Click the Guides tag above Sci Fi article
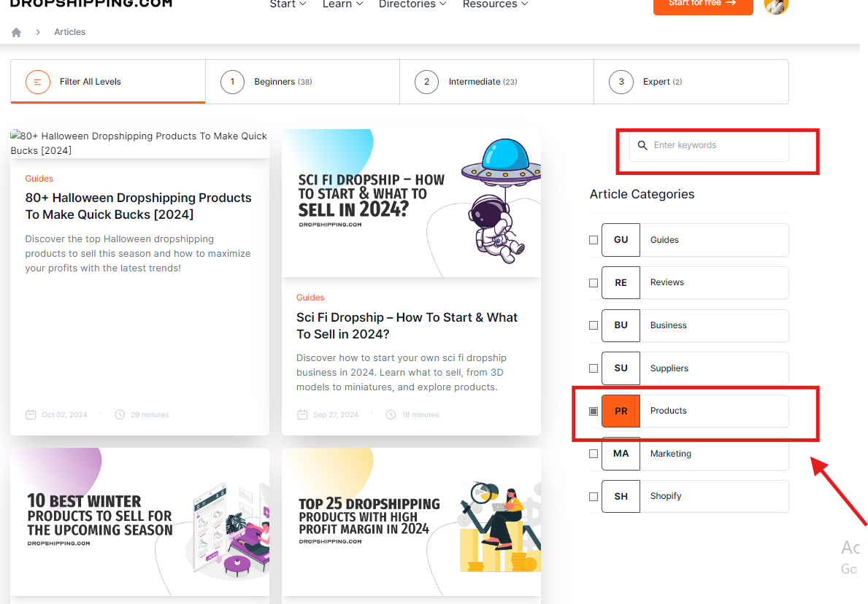This screenshot has height=604, width=868. click(x=310, y=298)
